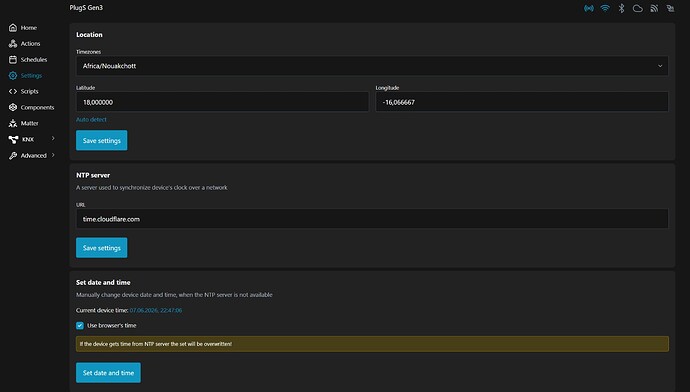This screenshot has width=690, height=392.
Task: Click the last header icon after the RSS-style icon
Action: tap(670, 8)
